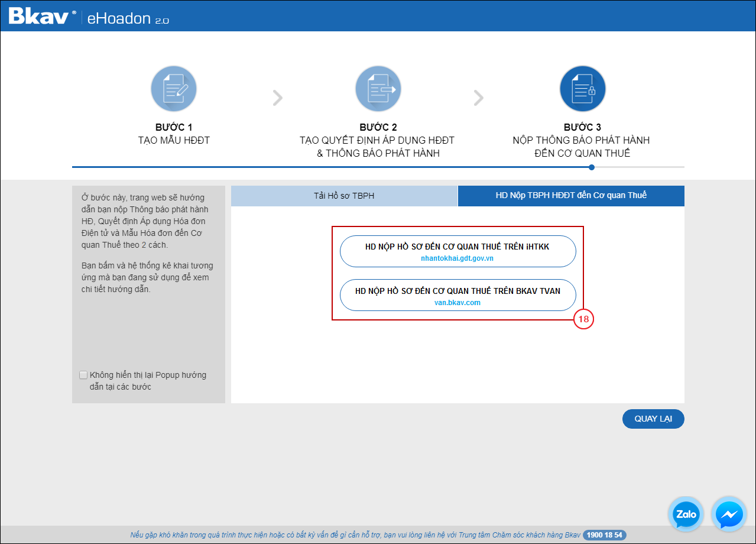The height and width of the screenshot is (544, 756).
Task: Click the arrow between Bước 2 and Bước 3
Action: coord(479,98)
